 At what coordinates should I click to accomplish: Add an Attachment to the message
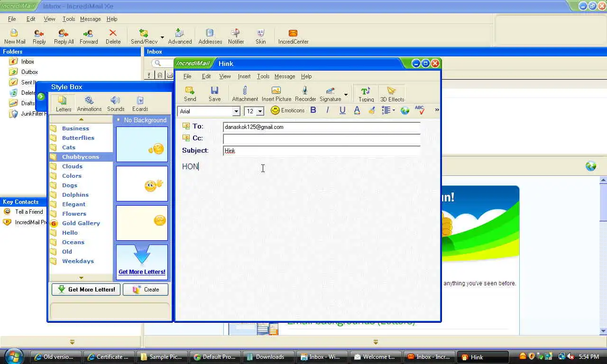point(245,94)
